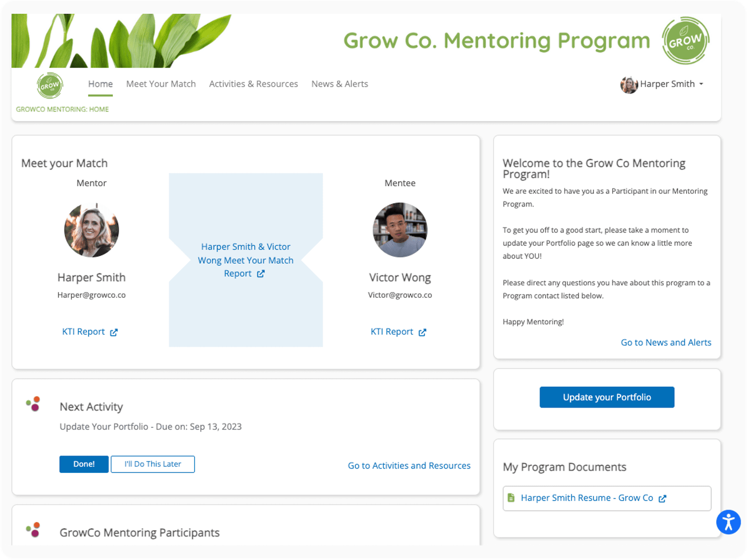Open the Go to News and Alerts link
The height and width of the screenshot is (560, 747).
click(666, 342)
